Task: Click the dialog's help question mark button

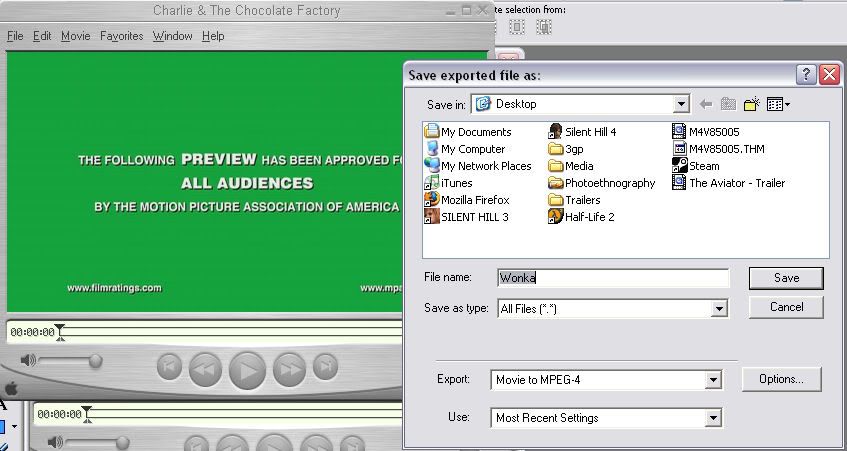Action: 806,75
